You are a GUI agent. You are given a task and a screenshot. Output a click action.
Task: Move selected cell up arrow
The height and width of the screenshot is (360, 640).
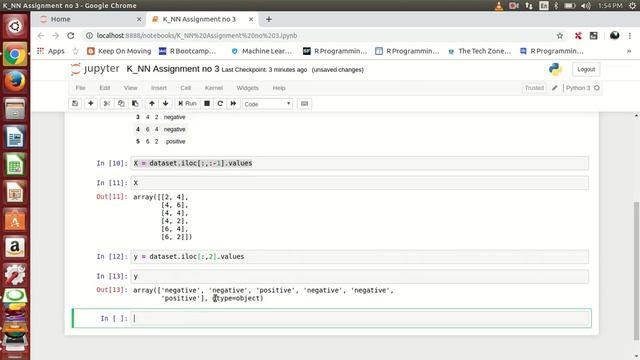152,104
